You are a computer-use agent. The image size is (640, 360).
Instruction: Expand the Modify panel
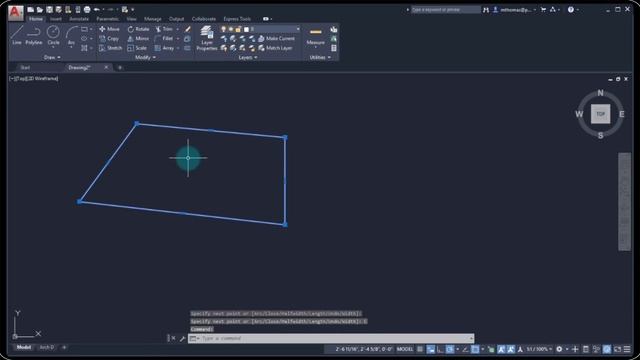pyautogui.click(x=145, y=58)
